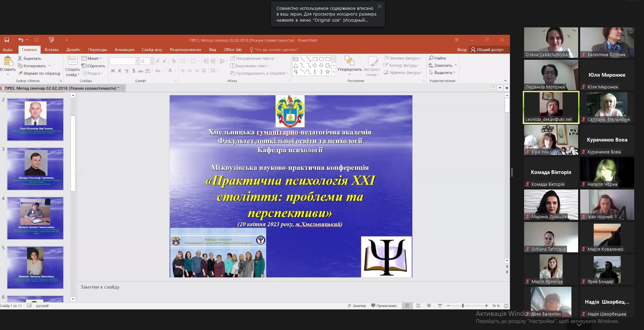Click the zoom slider handle
Screen dimensions: 644x330
[463, 306]
